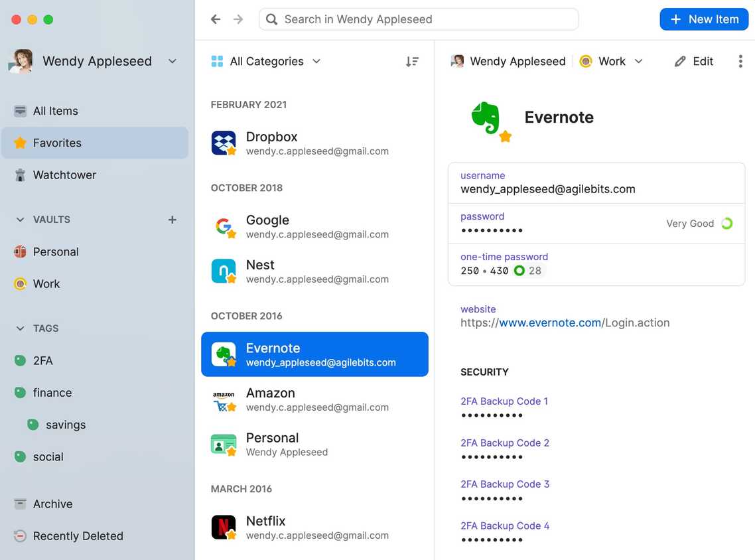
Task: Click the Netflix item title
Action: tap(265, 521)
